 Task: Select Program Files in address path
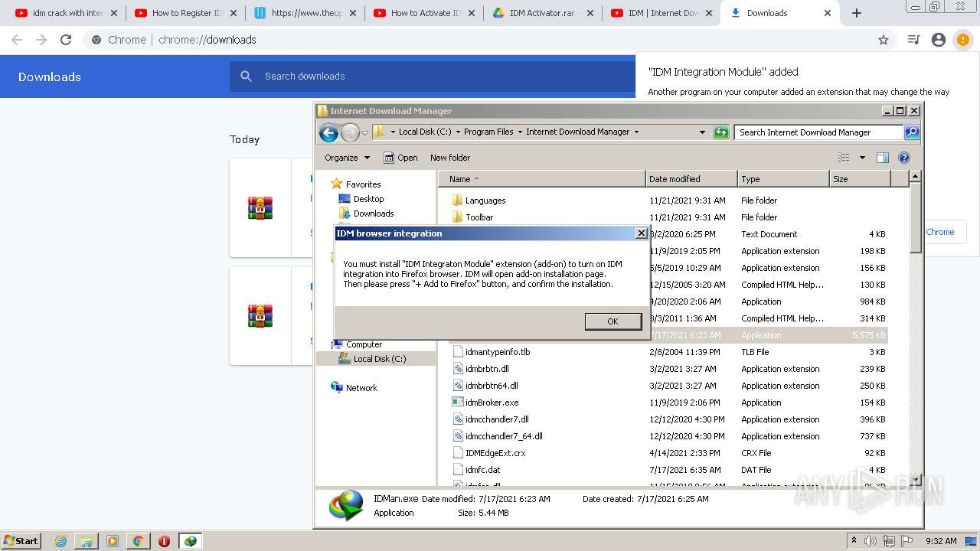[488, 132]
